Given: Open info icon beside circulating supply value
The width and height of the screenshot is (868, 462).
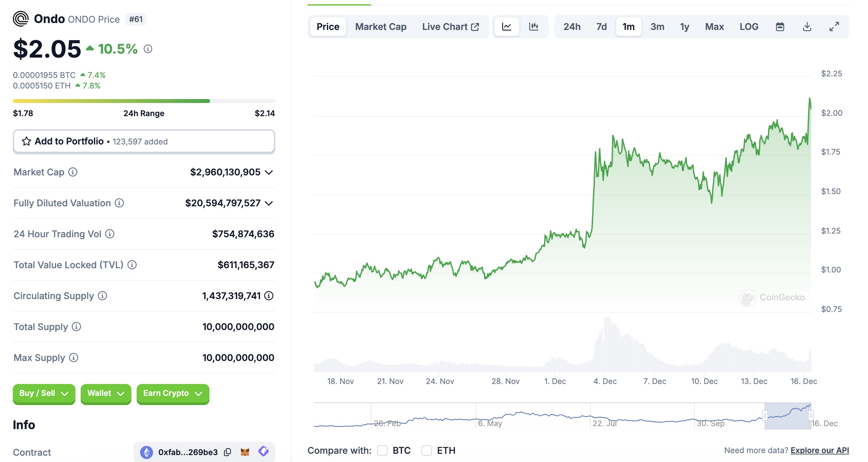Looking at the screenshot, I should coord(269,296).
